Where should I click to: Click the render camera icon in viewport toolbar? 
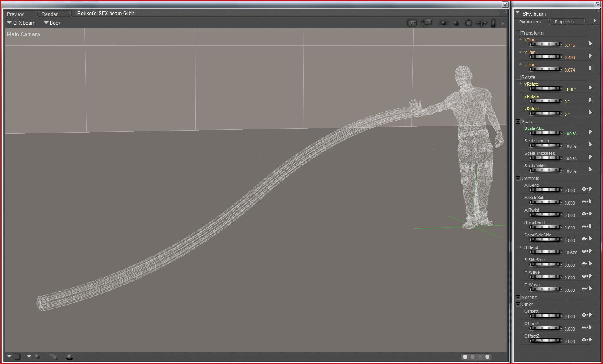412,23
